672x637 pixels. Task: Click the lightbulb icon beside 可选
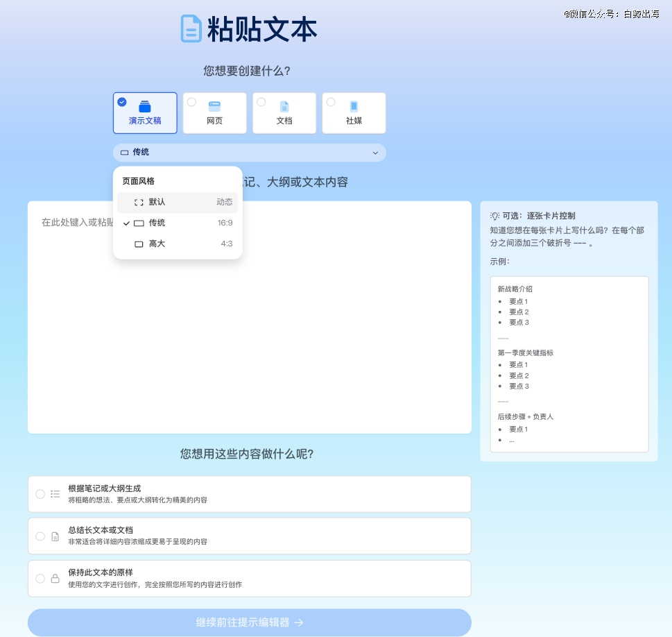tap(495, 216)
